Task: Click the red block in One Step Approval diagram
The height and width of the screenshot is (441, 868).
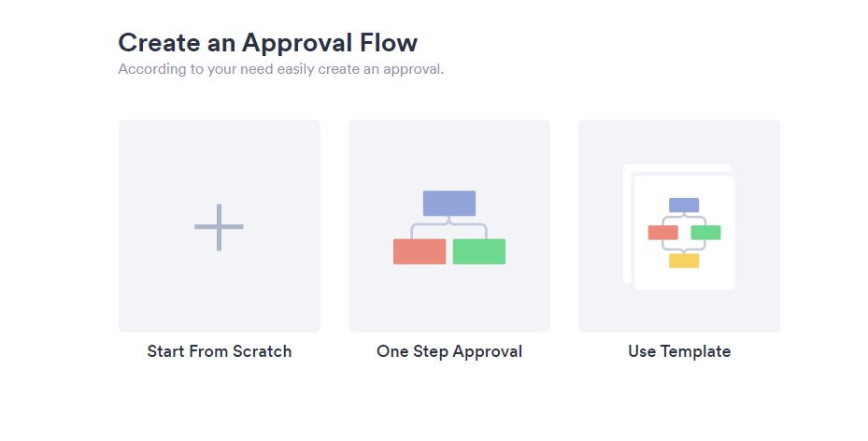Action: pos(420,251)
